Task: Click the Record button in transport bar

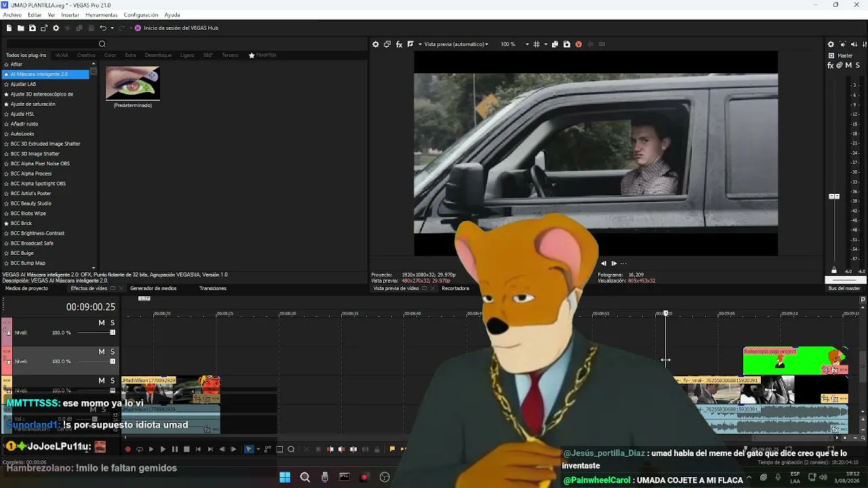Action: (x=127, y=449)
